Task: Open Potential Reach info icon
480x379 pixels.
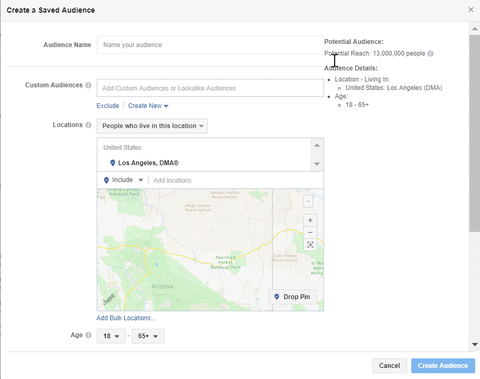Action: (x=431, y=53)
